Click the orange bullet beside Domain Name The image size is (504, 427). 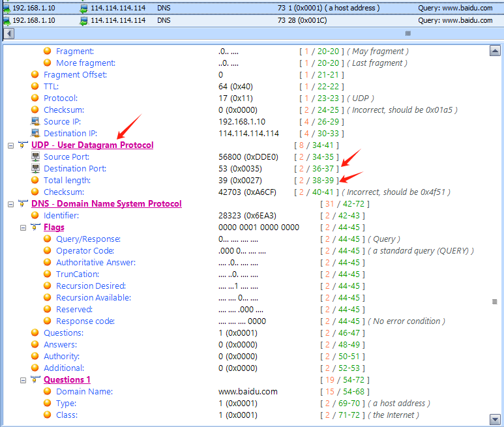pyautogui.click(x=48, y=392)
